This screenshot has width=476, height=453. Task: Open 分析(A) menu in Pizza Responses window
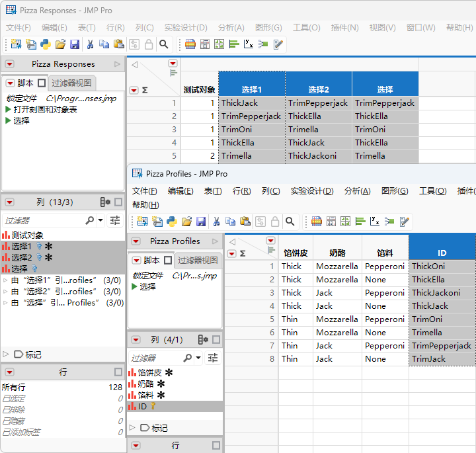pyautogui.click(x=231, y=28)
